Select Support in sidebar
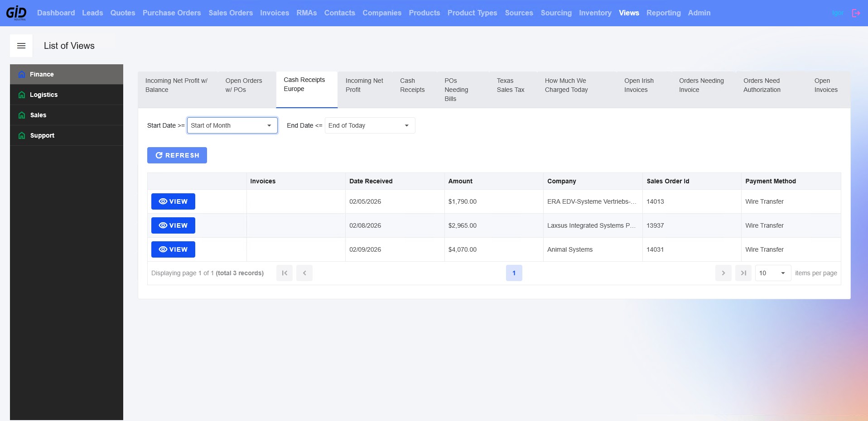 pyautogui.click(x=67, y=135)
